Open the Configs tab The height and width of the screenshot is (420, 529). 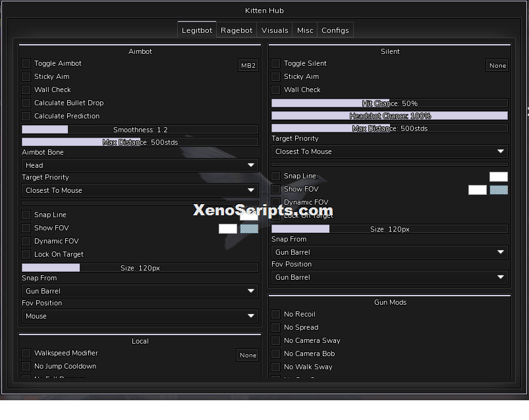[x=335, y=30]
